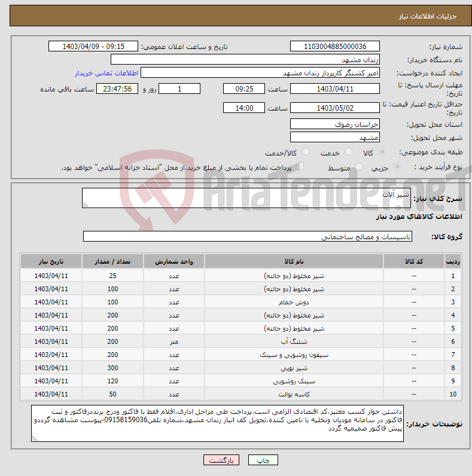Select the خدمت radio button
Viewport: 472px width, 476px height.
pos(348,152)
